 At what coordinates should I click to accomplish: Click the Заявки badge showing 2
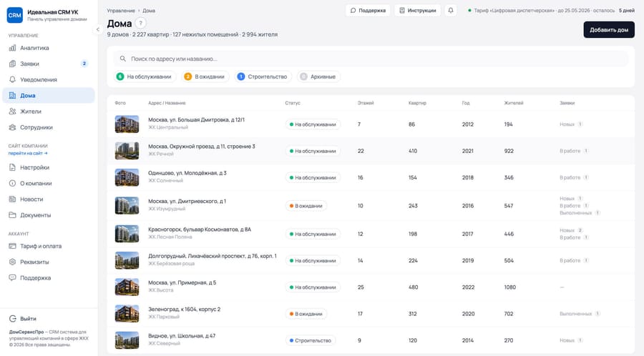(84, 64)
